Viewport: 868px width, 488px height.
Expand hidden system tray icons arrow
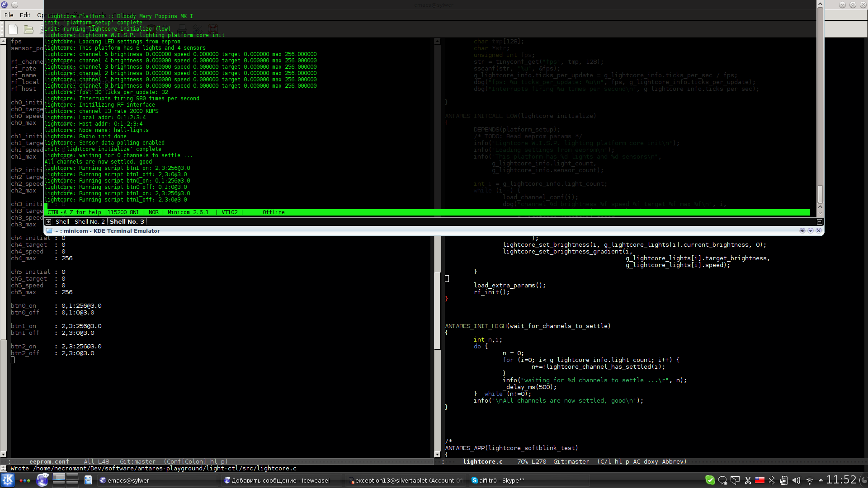coord(821,480)
